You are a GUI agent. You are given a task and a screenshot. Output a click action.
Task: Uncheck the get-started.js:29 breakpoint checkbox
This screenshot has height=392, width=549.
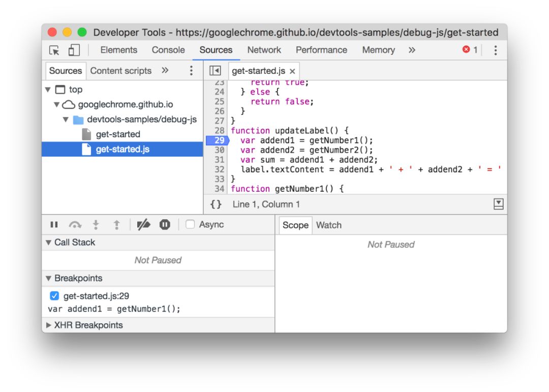[x=54, y=296]
